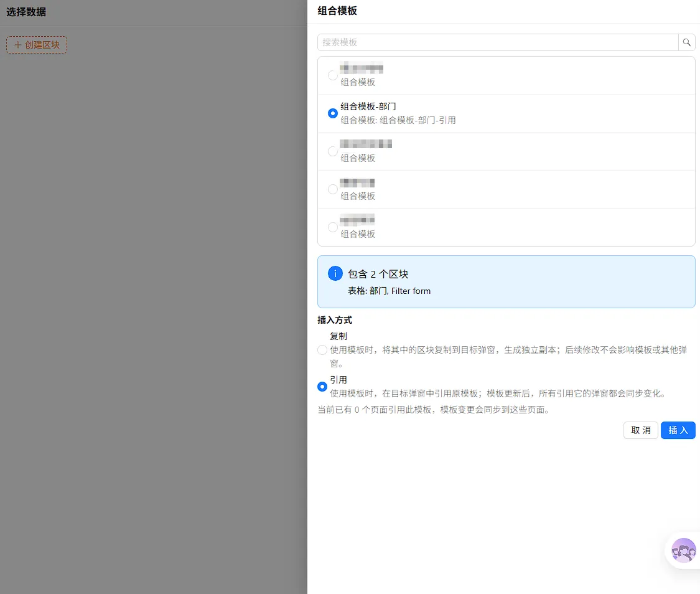Open the purple assistant avatar icon
Screen dimensions: 700x594
point(683,550)
